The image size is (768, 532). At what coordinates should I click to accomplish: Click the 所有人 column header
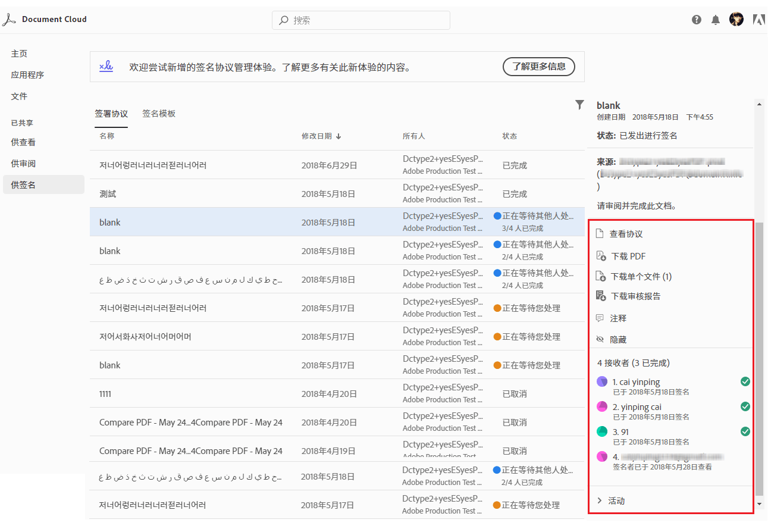(x=414, y=136)
